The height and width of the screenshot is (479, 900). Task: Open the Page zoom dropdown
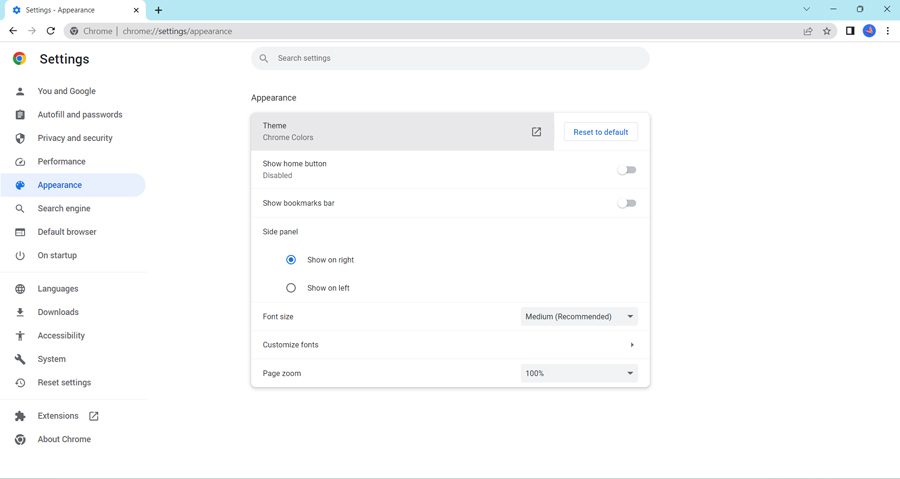[579, 374]
